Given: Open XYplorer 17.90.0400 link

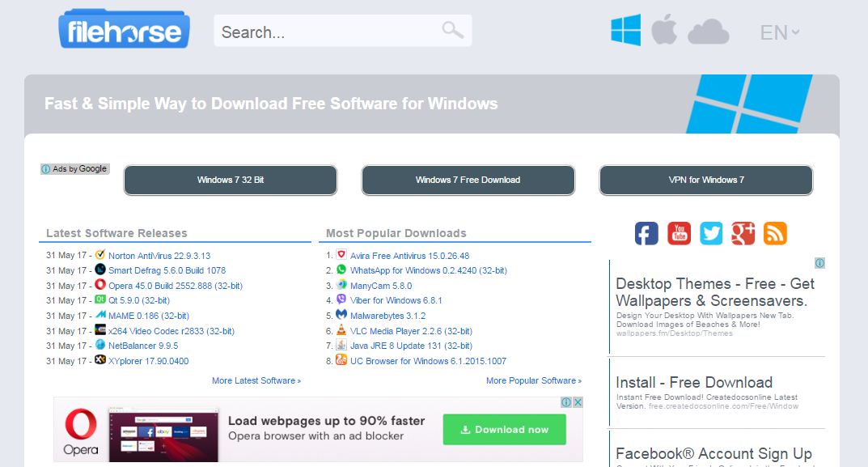Looking at the screenshot, I should (x=148, y=361).
